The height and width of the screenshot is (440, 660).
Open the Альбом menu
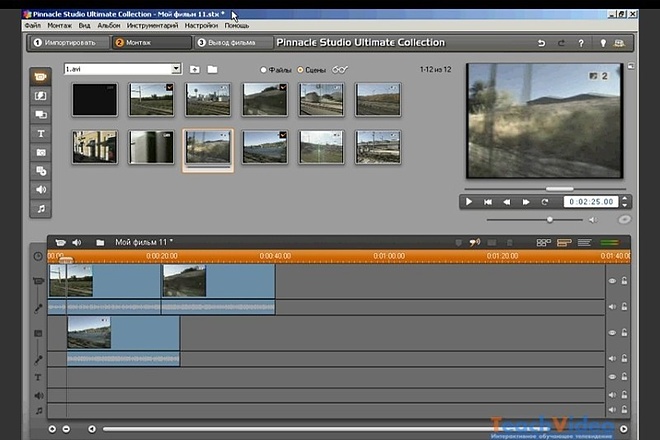pyautogui.click(x=109, y=26)
